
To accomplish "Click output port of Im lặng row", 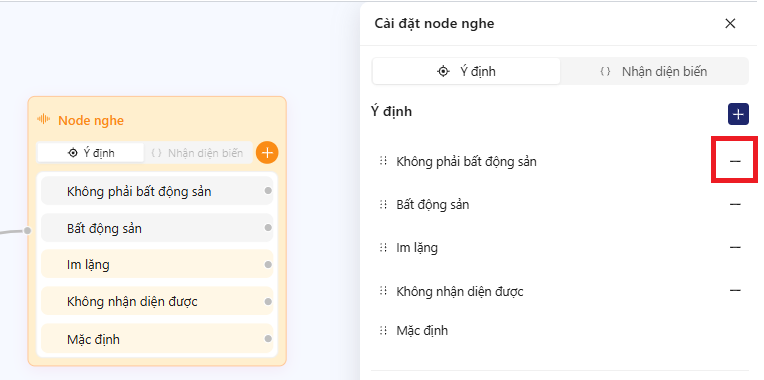I will coord(268,265).
